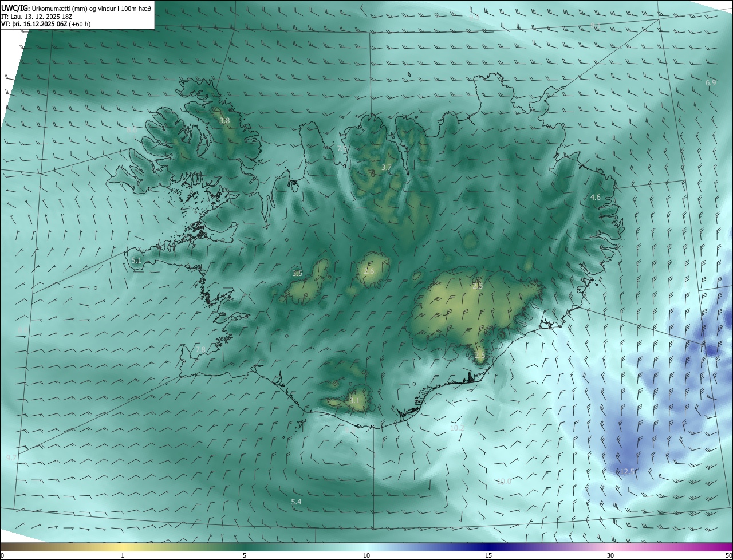
Task: Select the 'VT: þri. 16.12.2025 06Z (+60 h)' line
Action: [x=46, y=24]
